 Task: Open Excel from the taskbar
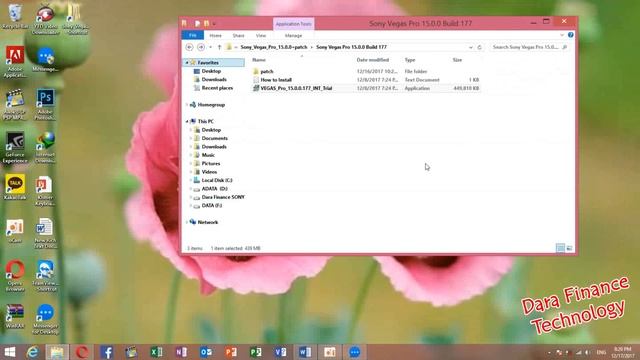coord(156,352)
